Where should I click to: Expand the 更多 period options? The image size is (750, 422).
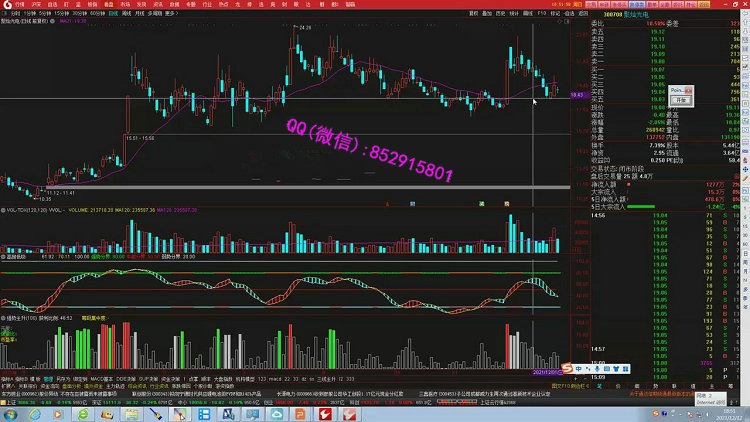(x=171, y=13)
